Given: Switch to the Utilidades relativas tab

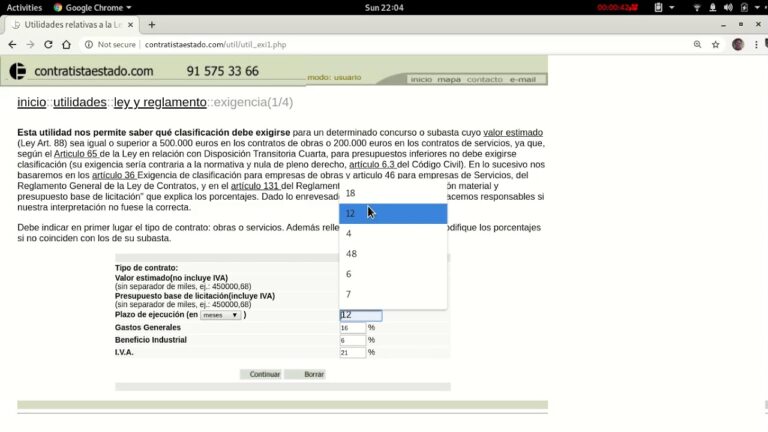Looking at the screenshot, I should click(72, 24).
